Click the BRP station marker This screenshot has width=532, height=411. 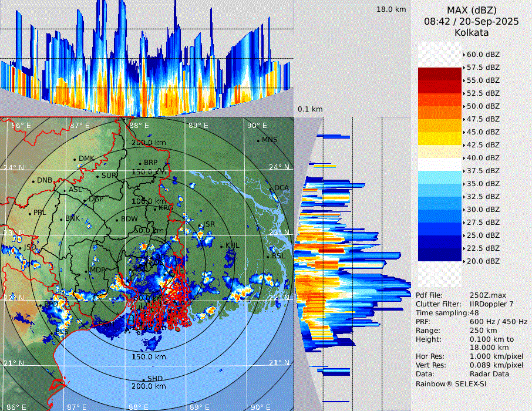(x=140, y=164)
